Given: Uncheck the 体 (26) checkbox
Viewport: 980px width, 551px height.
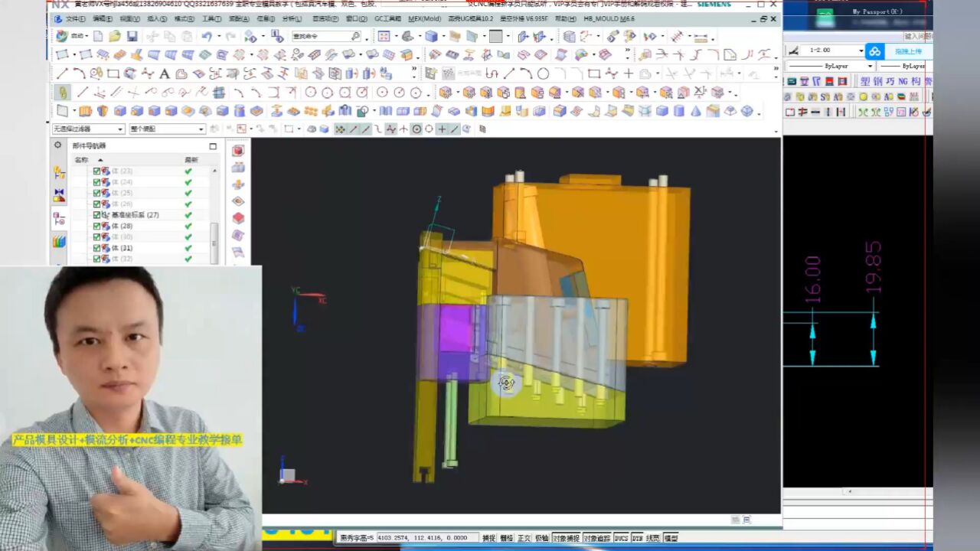Looking at the screenshot, I should point(96,204).
